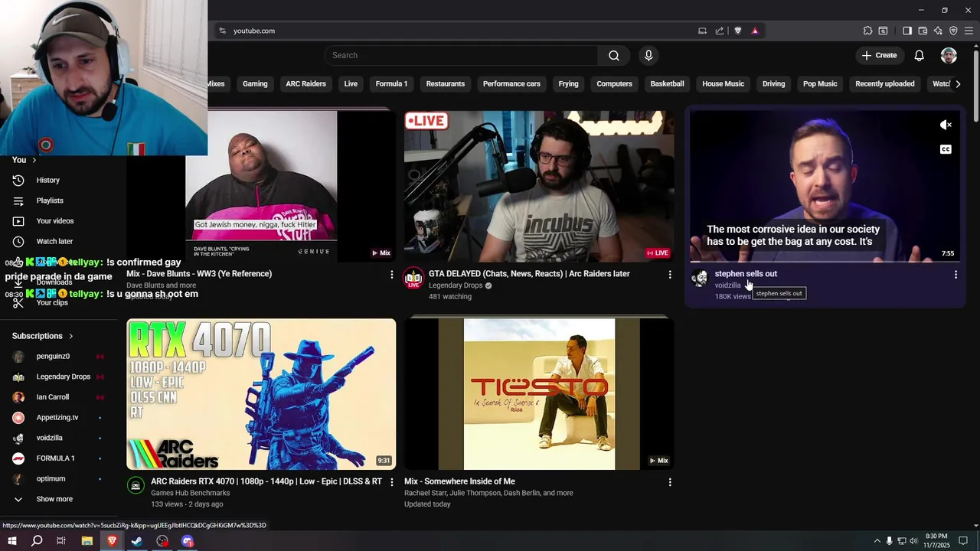This screenshot has height=551, width=980.
Task: Open the Windows Start menu
Action: [x=11, y=541]
